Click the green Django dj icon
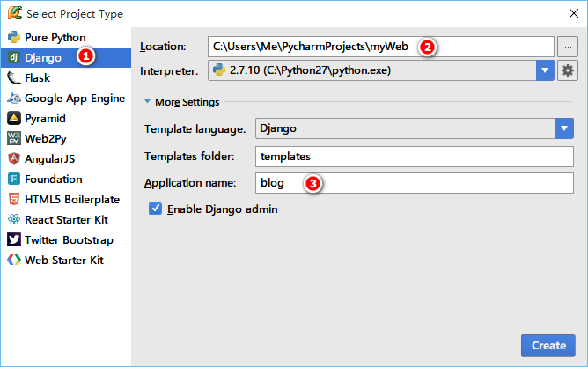 click(x=14, y=57)
